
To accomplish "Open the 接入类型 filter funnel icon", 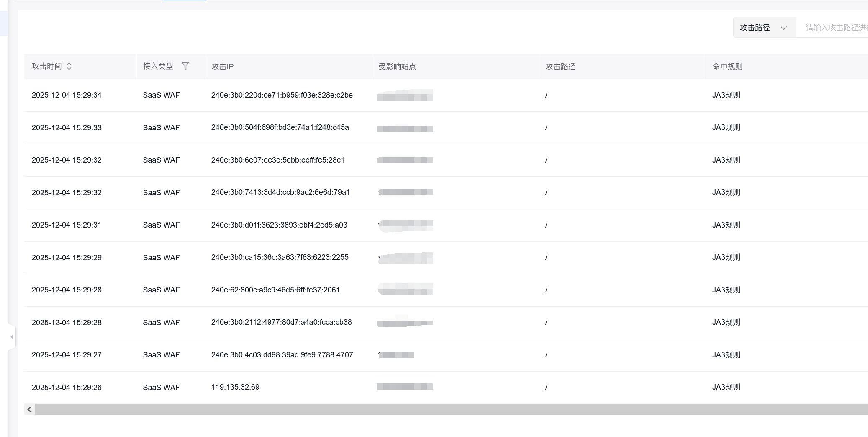I will [x=185, y=66].
